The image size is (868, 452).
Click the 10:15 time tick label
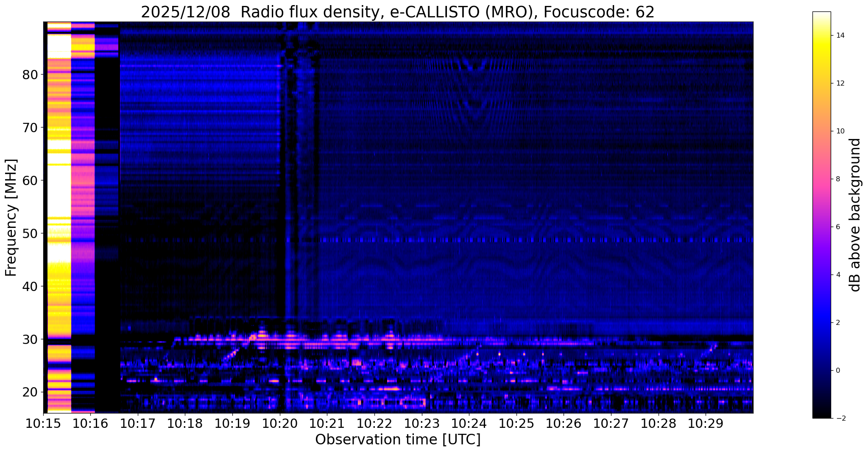pos(43,424)
